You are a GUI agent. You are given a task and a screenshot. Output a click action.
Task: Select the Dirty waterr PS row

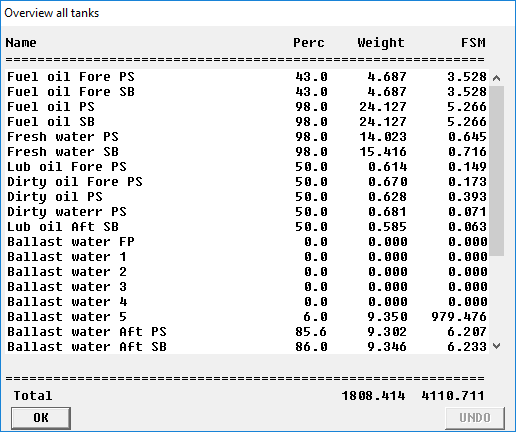pyautogui.click(x=247, y=212)
